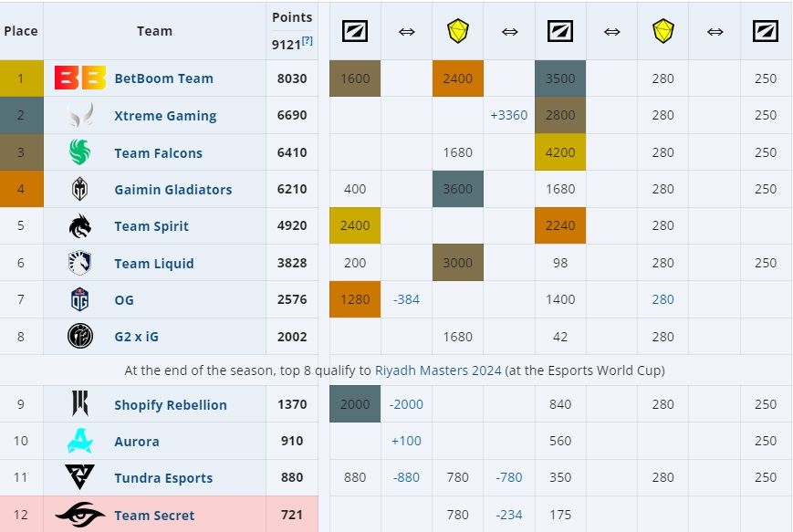Click the Xtreme Gaming wings logo

tap(80, 116)
